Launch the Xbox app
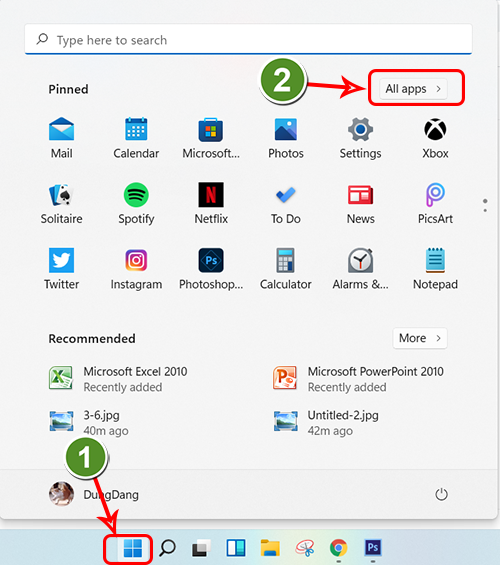The width and height of the screenshot is (500, 565). click(x=435, y=137)
